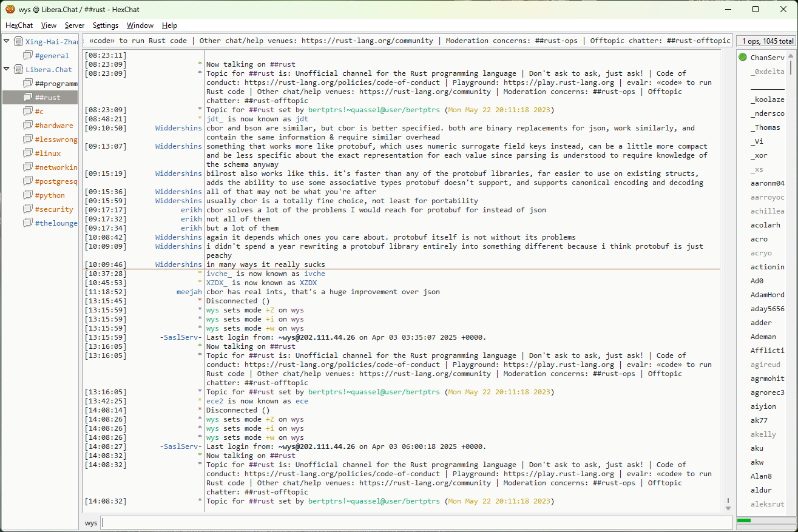Open the Server menu

(x=75, y=25)
